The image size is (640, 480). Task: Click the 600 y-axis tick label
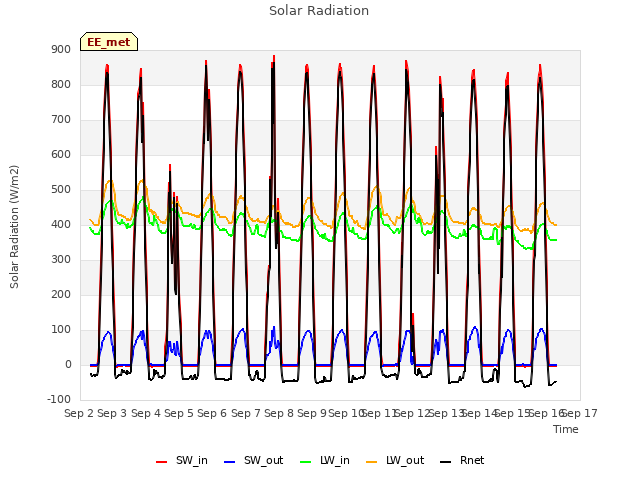point(61,155)
